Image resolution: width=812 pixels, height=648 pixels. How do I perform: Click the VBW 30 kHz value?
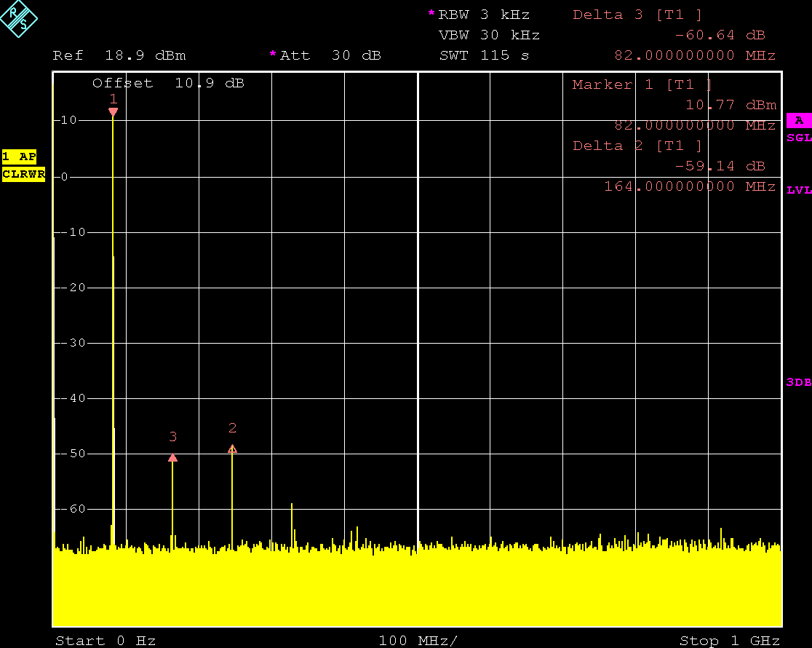click(x=489, y=34)
